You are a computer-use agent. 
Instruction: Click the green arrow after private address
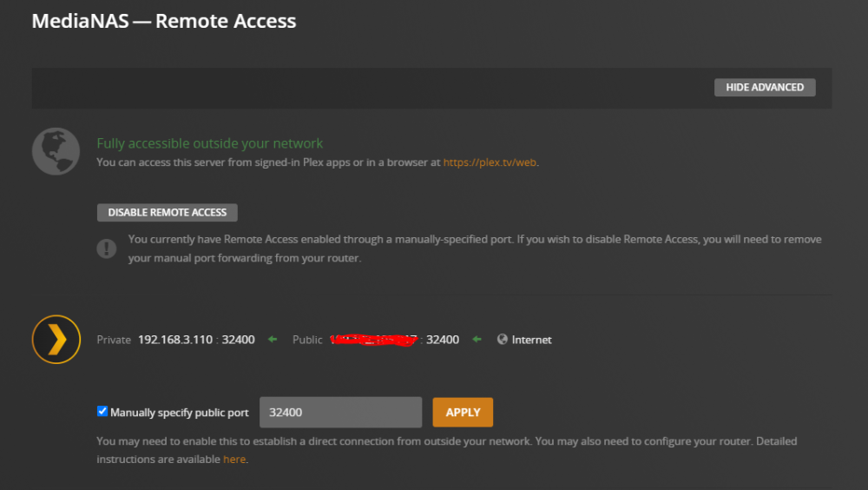coord(273,339)
